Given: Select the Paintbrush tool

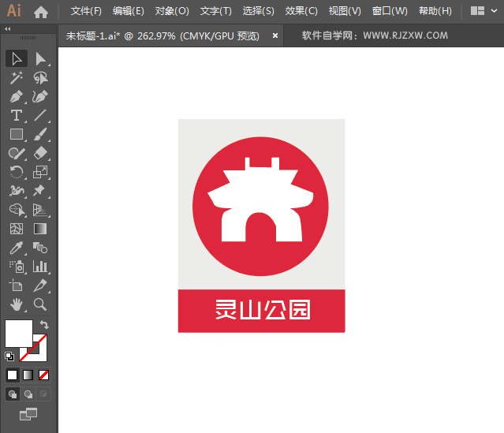Looking at the screenshot, I should tap(40, 134).
